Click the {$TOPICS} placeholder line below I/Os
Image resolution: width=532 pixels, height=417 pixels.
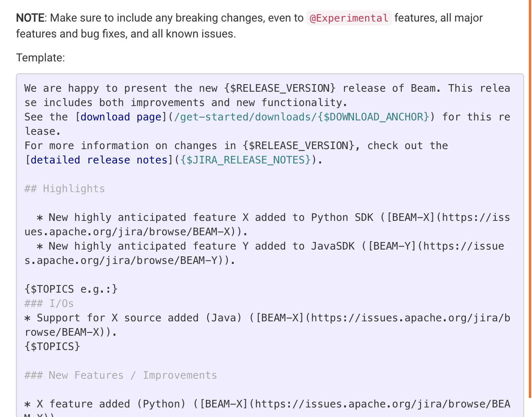point(52,346)
